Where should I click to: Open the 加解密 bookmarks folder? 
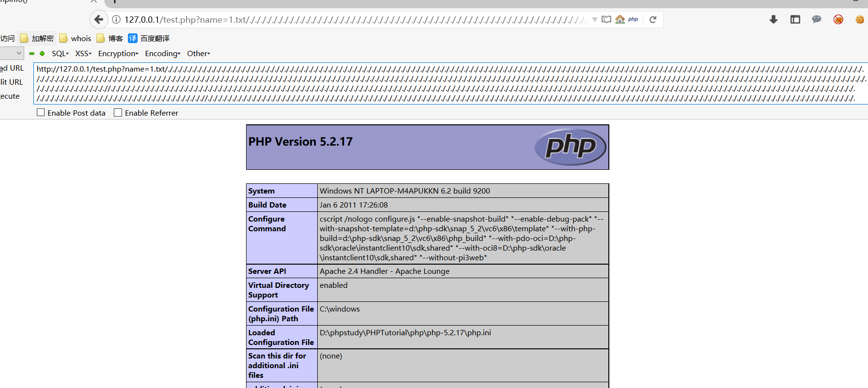tap(37, 38)
